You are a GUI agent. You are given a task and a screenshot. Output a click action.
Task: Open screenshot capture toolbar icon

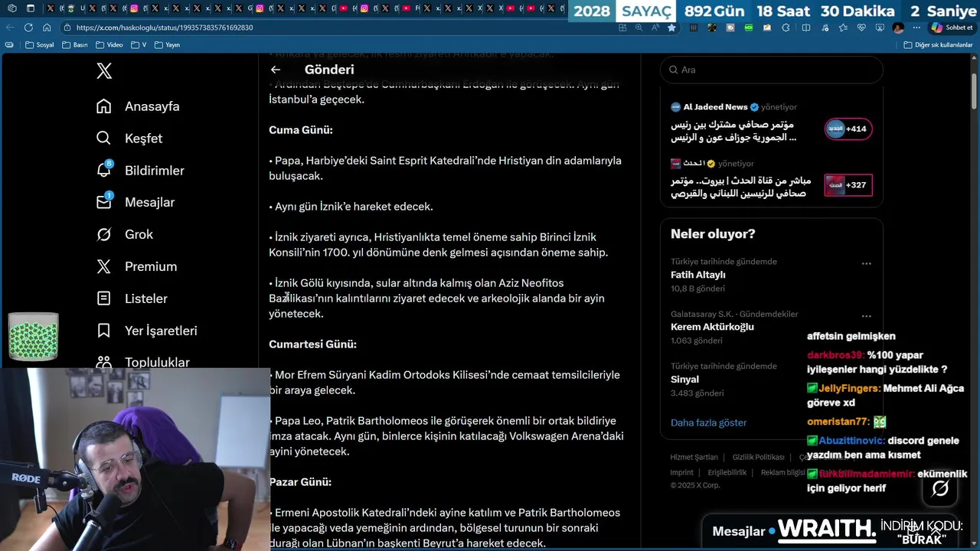(x=880, y=28)
